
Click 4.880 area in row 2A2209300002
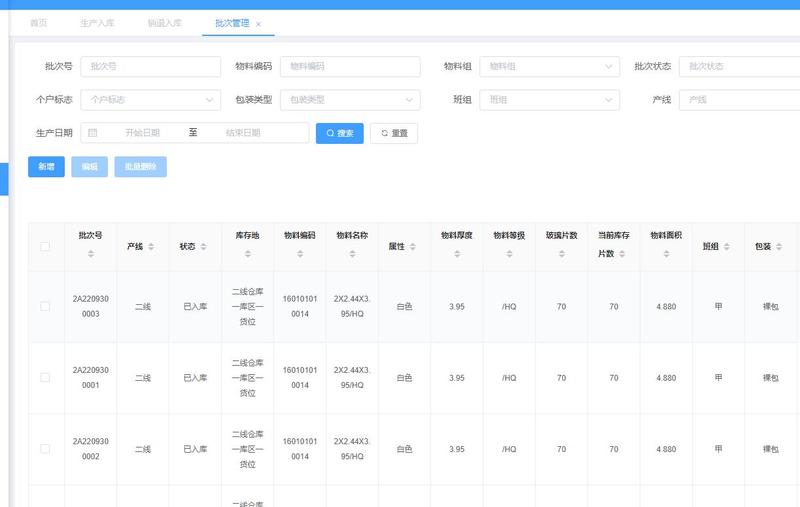point(666,449)
